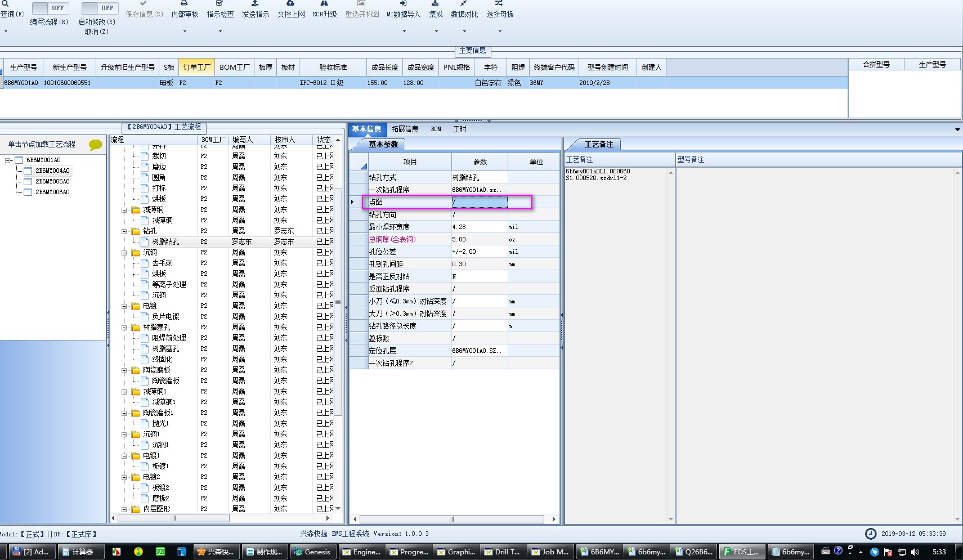
Task: Toggle the 启动修改(E) OFF switch
Action: coord(99,8)
